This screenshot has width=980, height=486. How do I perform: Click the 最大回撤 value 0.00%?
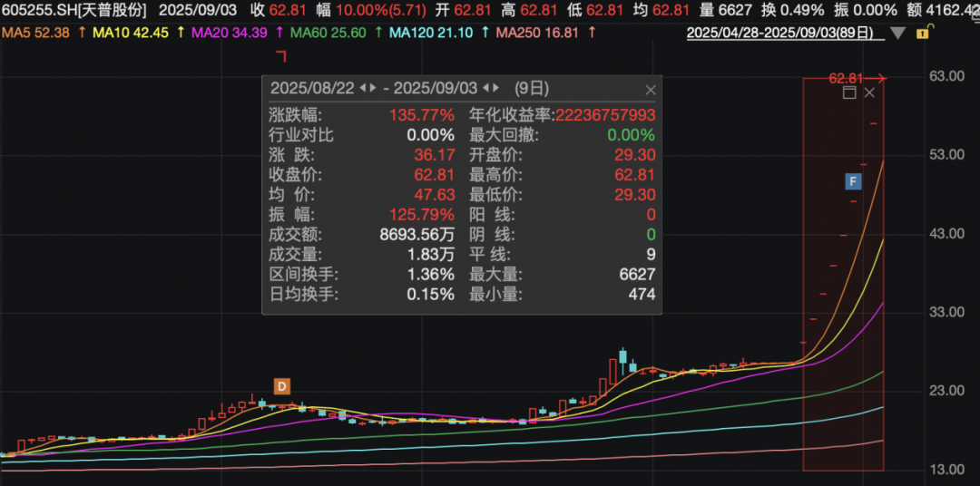[x=631, y=135]
